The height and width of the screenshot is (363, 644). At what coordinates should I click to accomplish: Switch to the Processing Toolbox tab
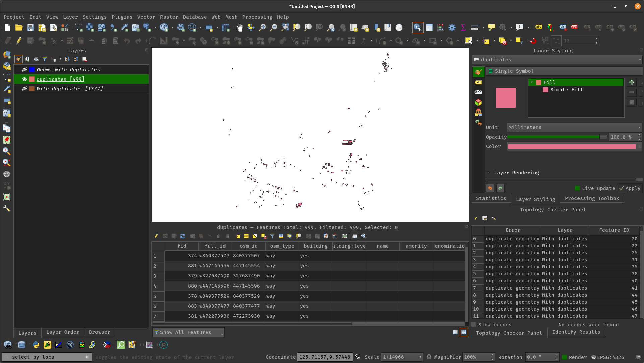pyautogui.click(x=592, y=198)
